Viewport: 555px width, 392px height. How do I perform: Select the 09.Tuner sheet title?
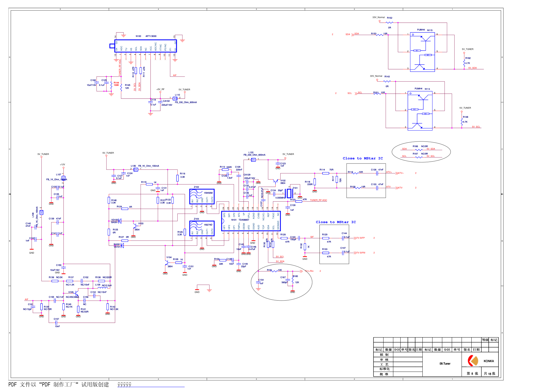click(445, 364)
